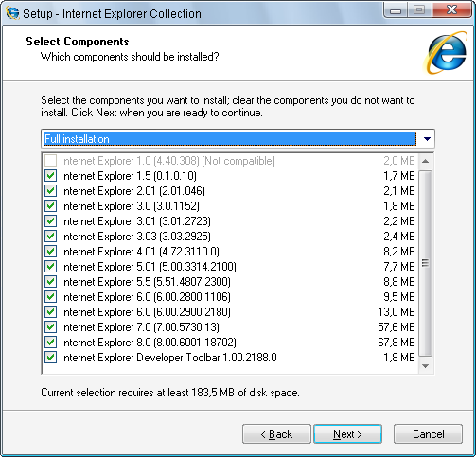Click the 13,0 MB size value
The width and height of the screenshot is (476, 457).
[397, 312]
